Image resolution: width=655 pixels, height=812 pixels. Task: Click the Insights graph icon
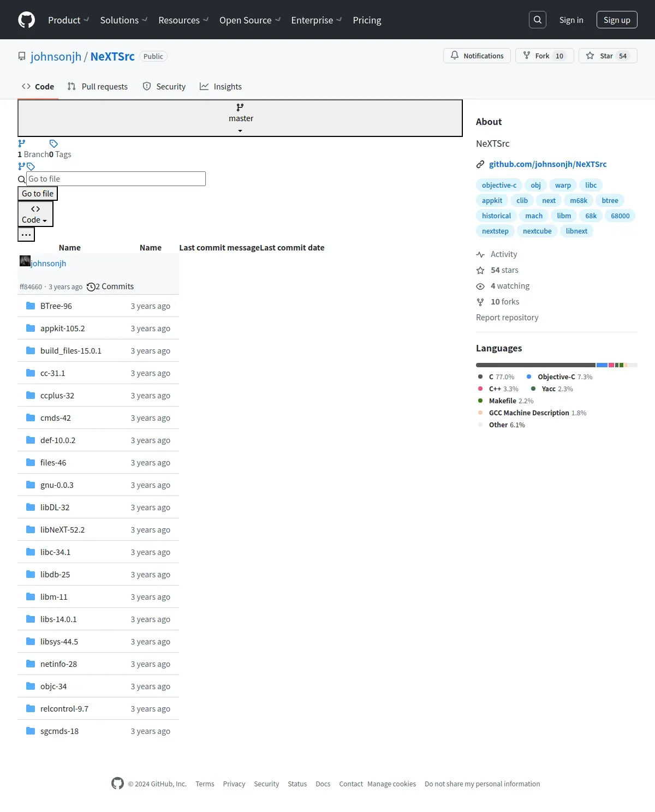[204, 86]
